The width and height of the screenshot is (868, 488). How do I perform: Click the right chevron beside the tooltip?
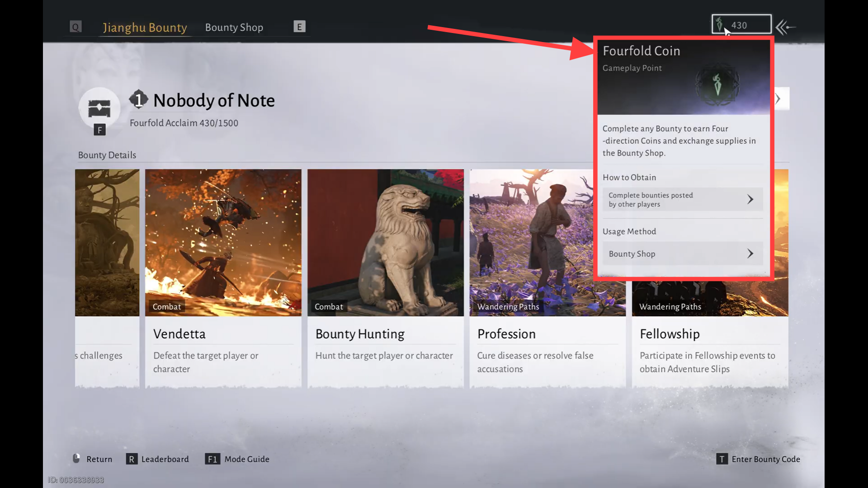(x=778, y=99)
